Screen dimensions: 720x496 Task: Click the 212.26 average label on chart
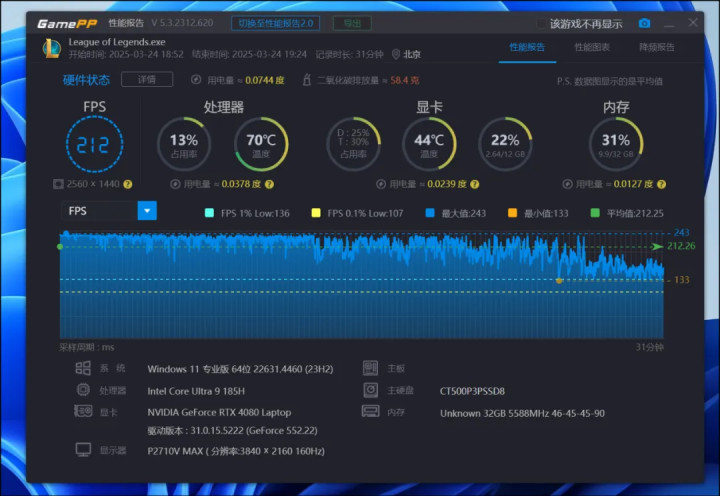click(x=681, y=246)
